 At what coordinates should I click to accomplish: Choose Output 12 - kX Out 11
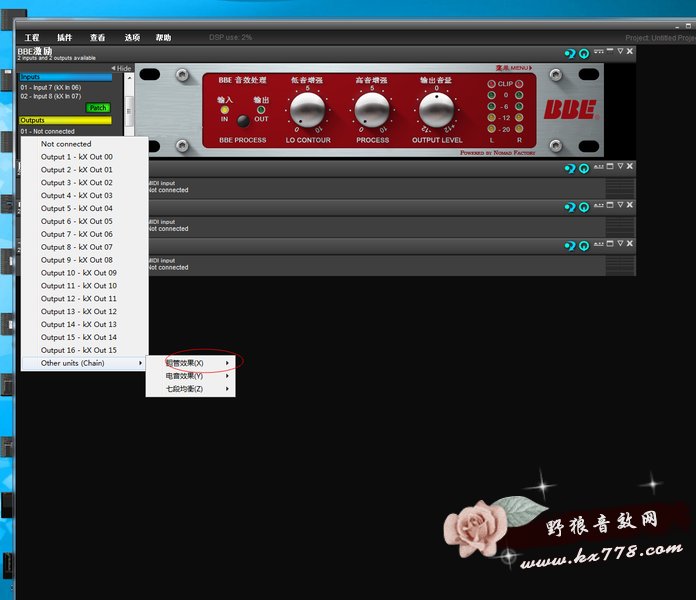pyautogui.click(x=85, y=298)
